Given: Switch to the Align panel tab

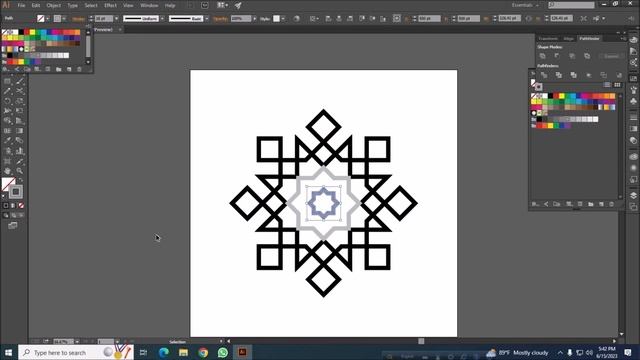Looking at the screenshot, I should (x=569, y=38).
